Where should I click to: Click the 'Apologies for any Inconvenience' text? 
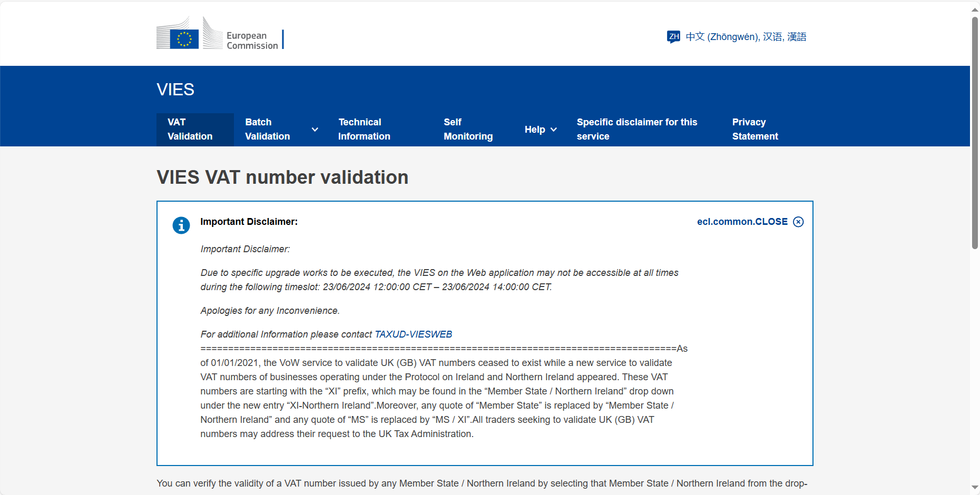click(x=270, y=311)
